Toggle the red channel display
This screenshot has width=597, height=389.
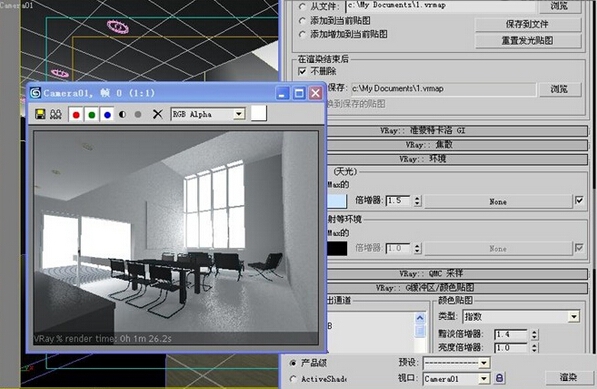pos(76,114)
